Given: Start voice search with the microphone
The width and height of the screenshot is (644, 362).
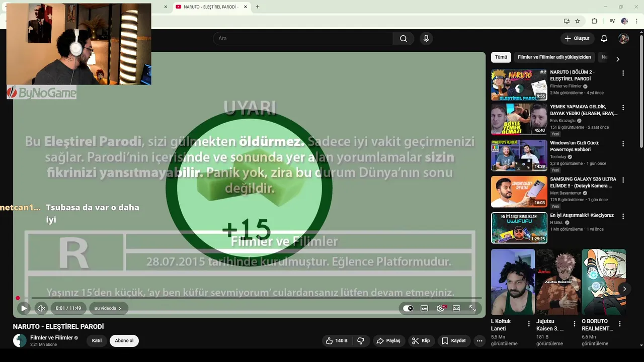Looking at the screenshot, I should (x=426, y=38).
